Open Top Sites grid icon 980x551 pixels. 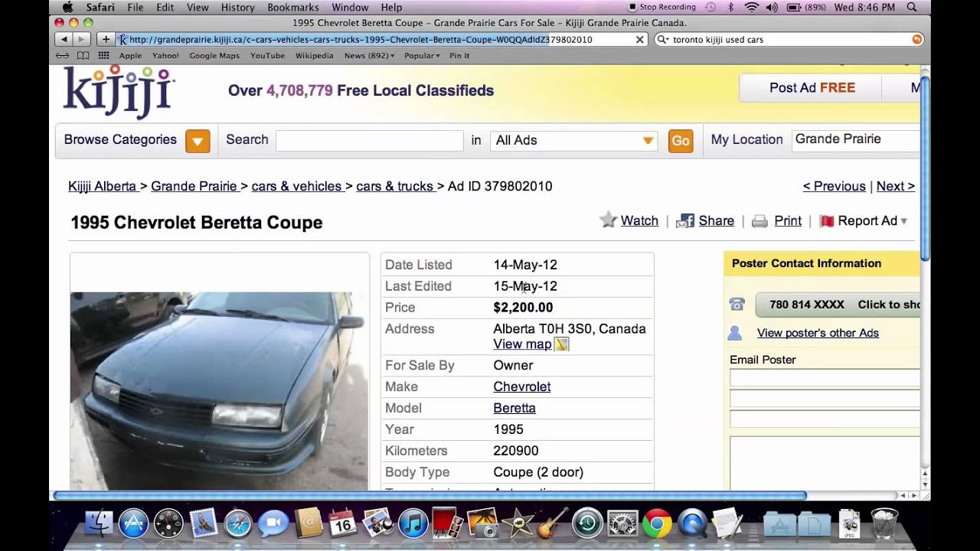[x=104, y=56]
